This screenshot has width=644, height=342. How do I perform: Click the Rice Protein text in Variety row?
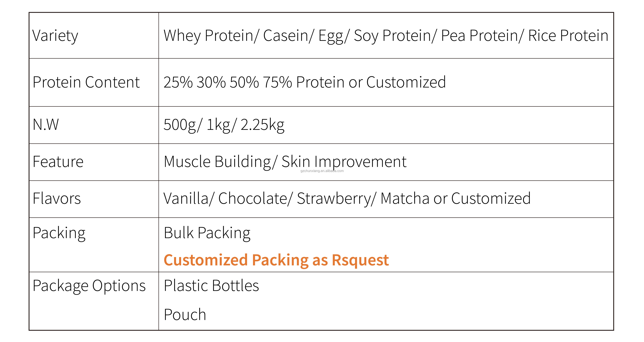[x=568, y=36]
